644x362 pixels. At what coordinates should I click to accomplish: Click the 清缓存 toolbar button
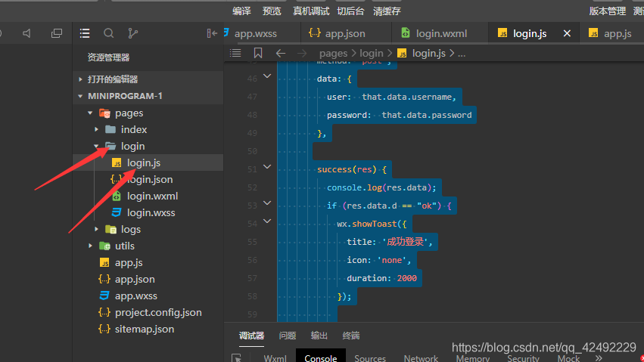click(387, 11)
